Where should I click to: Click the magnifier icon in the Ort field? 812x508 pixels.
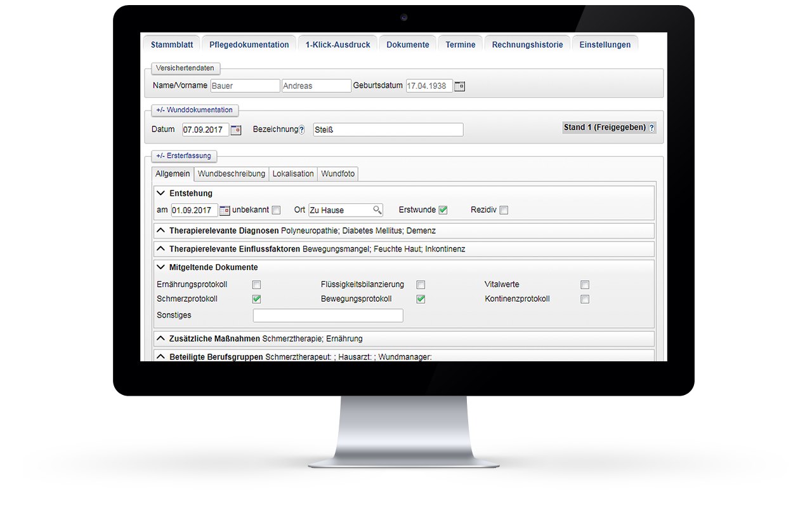point(377,210)
